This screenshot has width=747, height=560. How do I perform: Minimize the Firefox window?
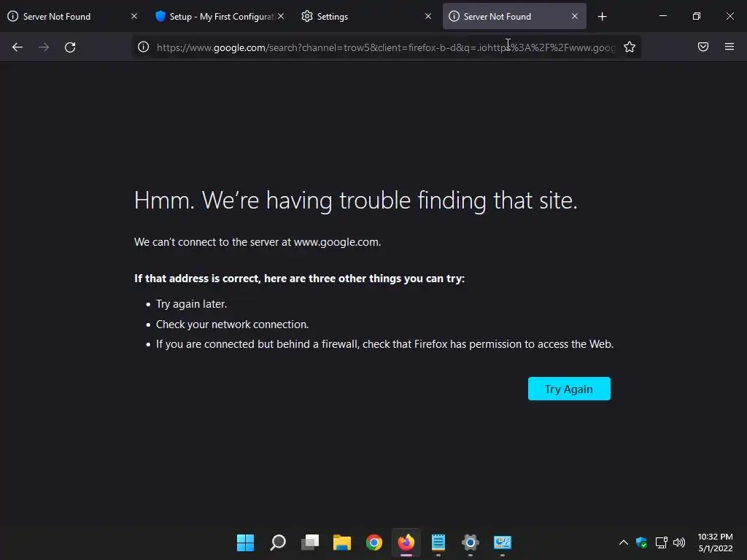pos(662,16)
